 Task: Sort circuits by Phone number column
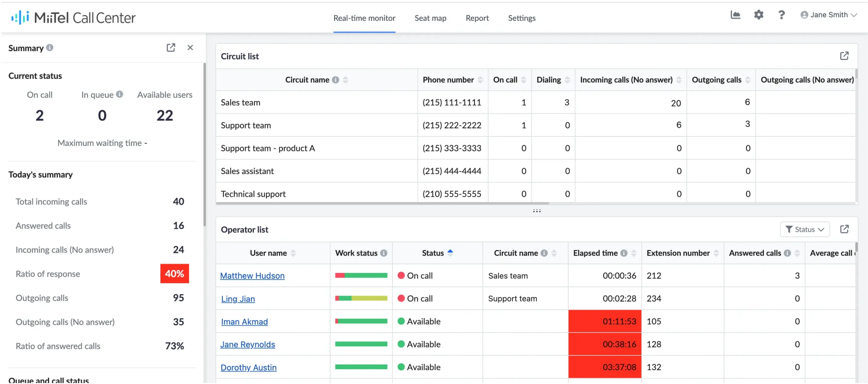(480, 80)
